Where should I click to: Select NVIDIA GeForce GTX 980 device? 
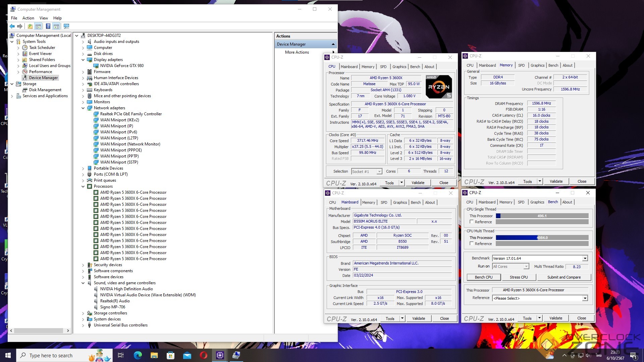121,66
